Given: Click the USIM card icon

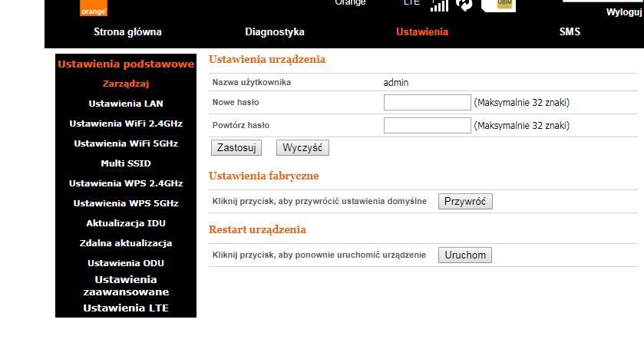Looking at the screenshot, I should 499,5.
